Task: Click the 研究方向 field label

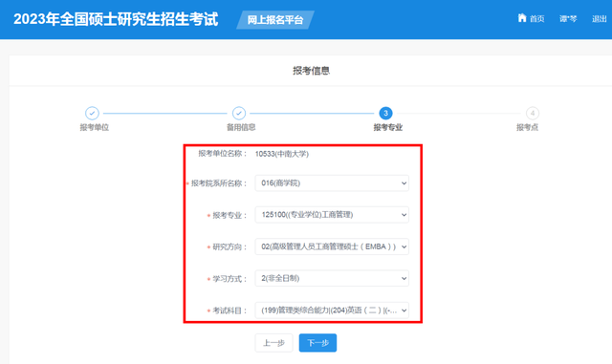Action: tap(229, 246)
